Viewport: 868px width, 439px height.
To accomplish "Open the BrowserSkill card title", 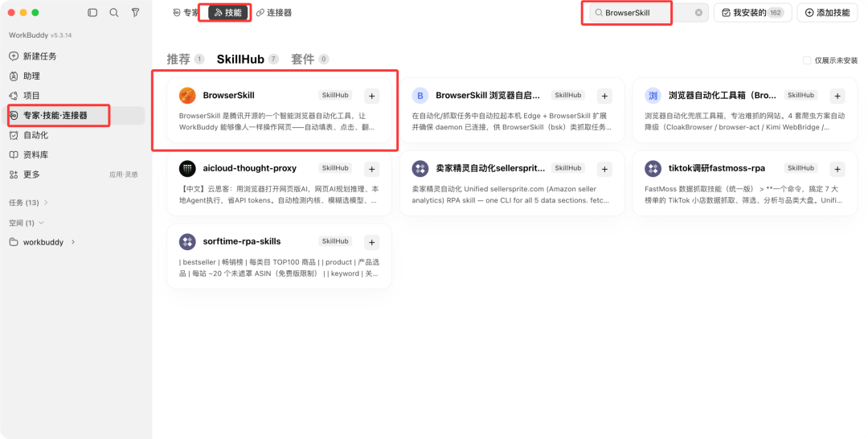I will point(228,95).
